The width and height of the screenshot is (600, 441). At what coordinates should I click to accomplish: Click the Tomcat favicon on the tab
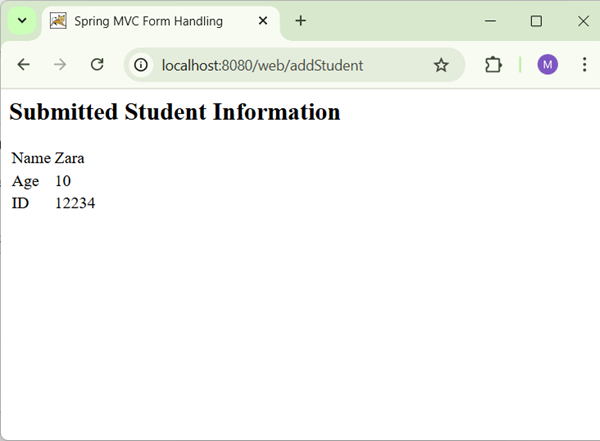click(58, 21)
